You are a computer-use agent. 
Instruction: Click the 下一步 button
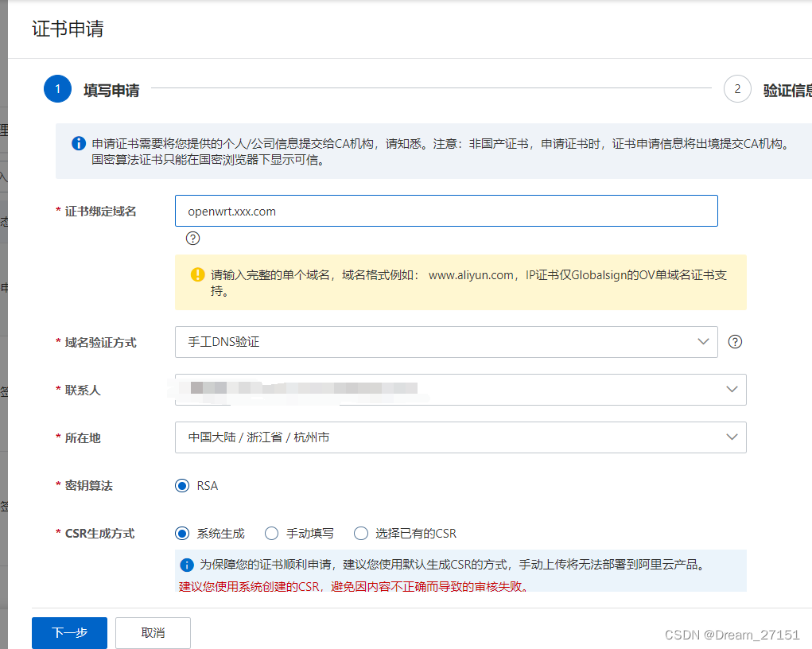[x=69, y=632]
